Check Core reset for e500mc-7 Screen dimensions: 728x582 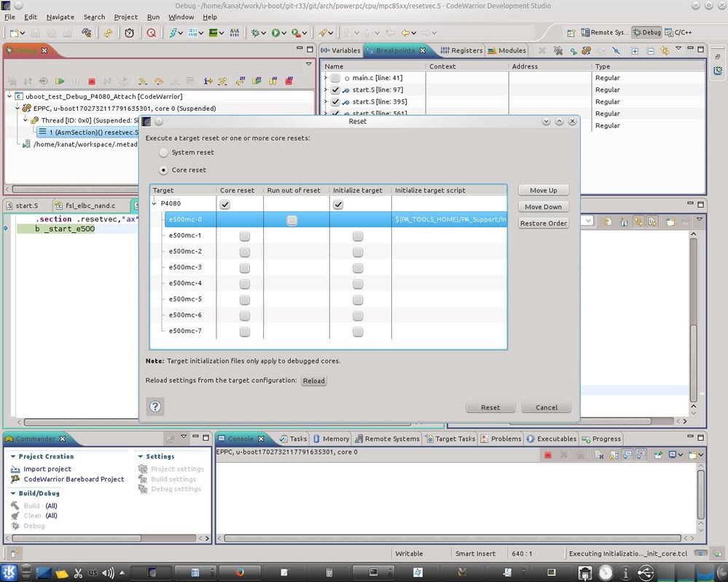pos(245,331)
